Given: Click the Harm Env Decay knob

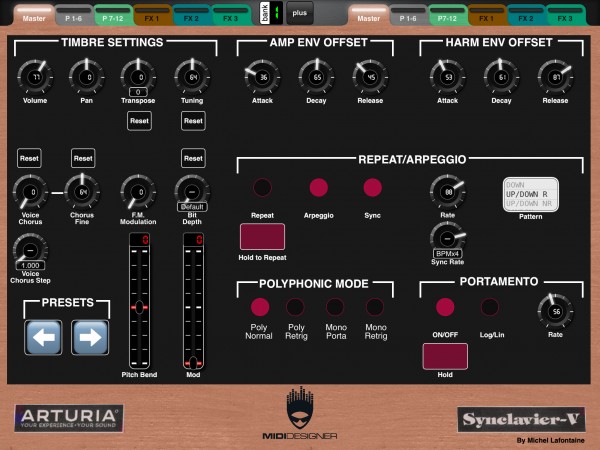Looking at the screenshot, I should tap(501, 77).
